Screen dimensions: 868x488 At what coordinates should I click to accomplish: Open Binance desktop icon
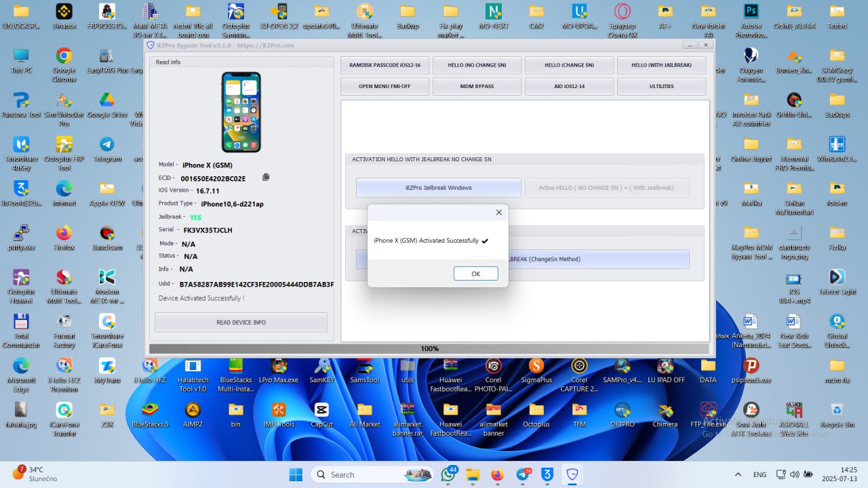[64, 17]
